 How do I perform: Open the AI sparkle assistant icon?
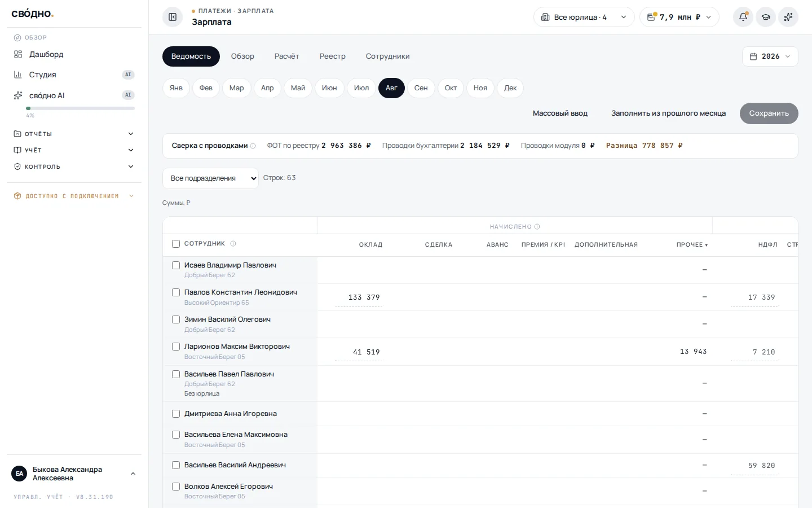pos(788,17)
